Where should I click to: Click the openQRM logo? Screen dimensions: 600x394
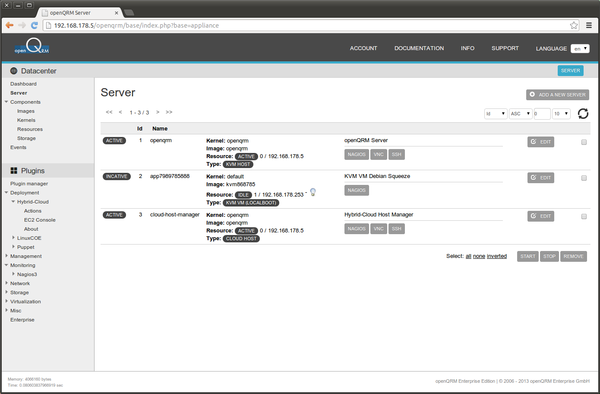[x=32, y=46]
